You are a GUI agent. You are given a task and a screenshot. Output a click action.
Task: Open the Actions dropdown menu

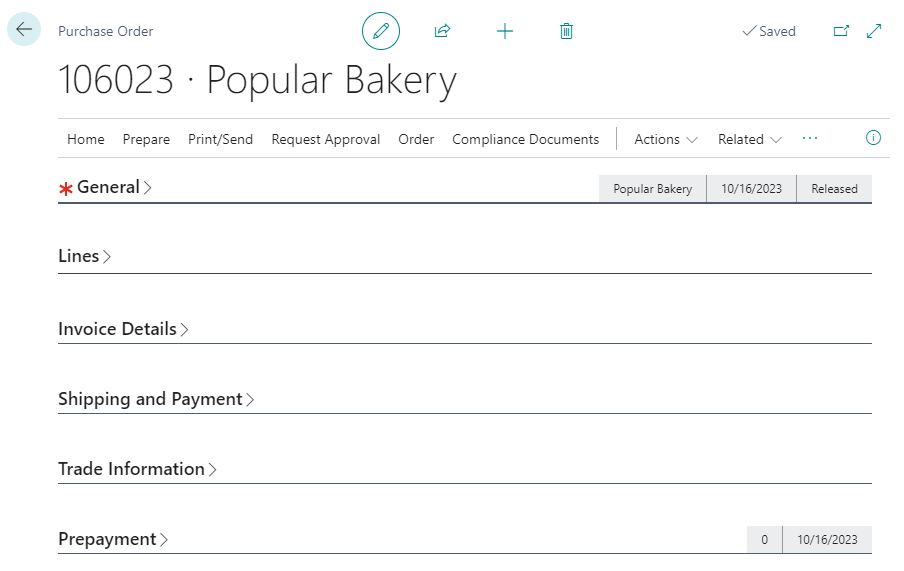coord(665,139)
